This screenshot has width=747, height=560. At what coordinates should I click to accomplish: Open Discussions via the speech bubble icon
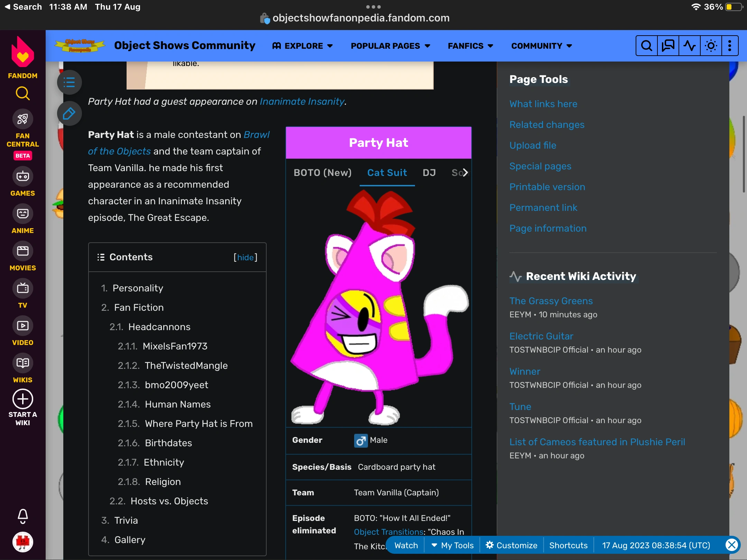tap(668, 45)
